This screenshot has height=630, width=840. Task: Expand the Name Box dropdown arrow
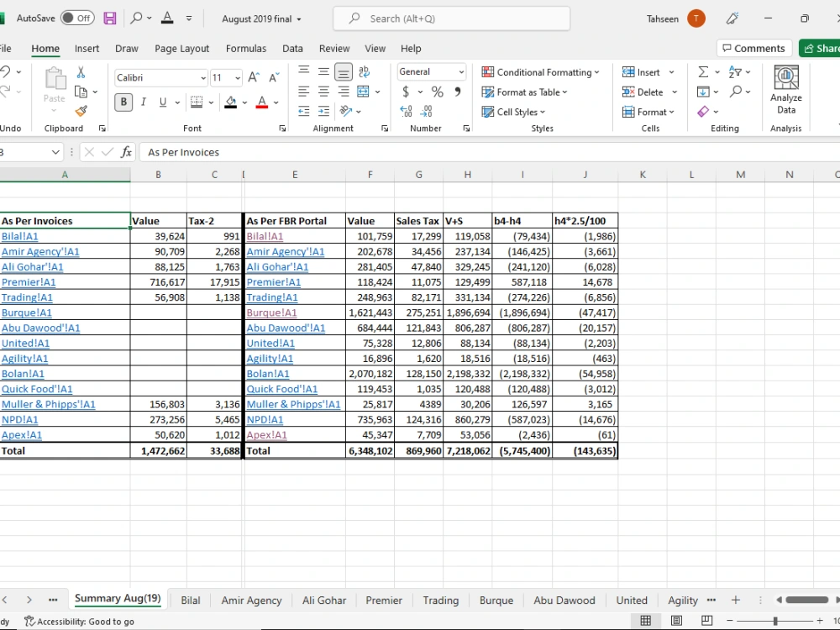55,153
